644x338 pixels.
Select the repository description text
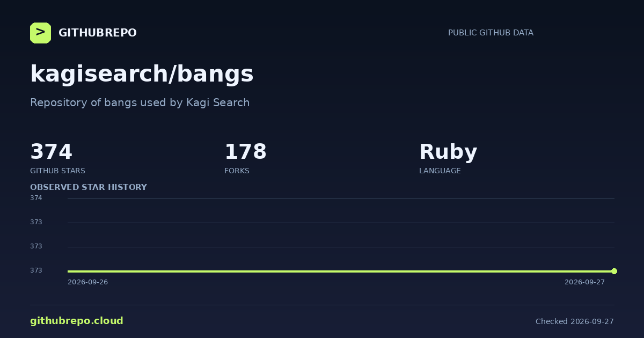[140, 102]
